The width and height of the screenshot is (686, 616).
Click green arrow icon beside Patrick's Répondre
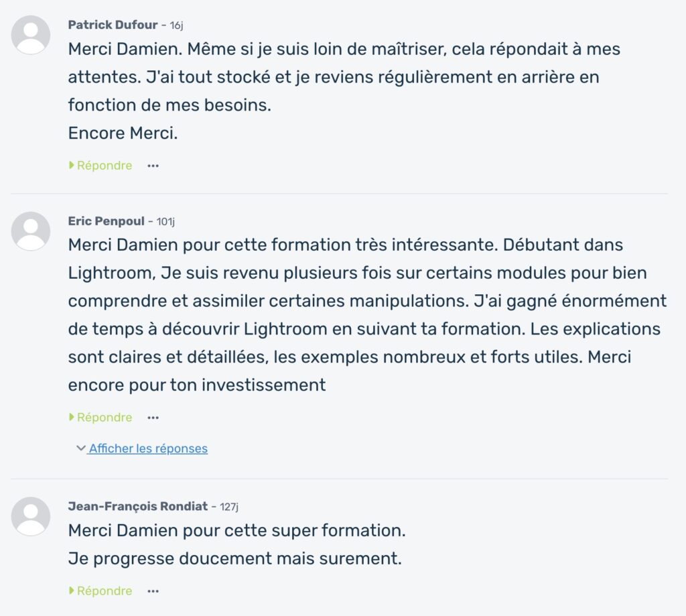(x=70, y=165)
